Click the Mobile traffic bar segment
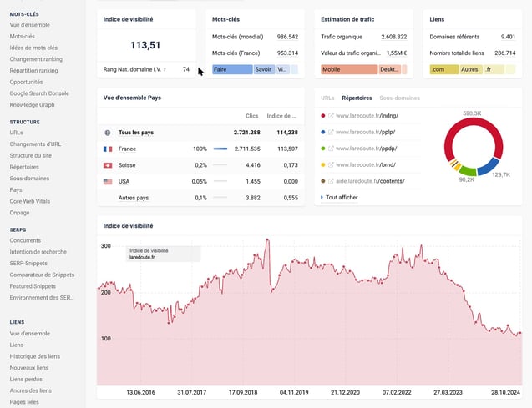The width and height of the screenshot is (532, 408). click(x=349, y=69)
